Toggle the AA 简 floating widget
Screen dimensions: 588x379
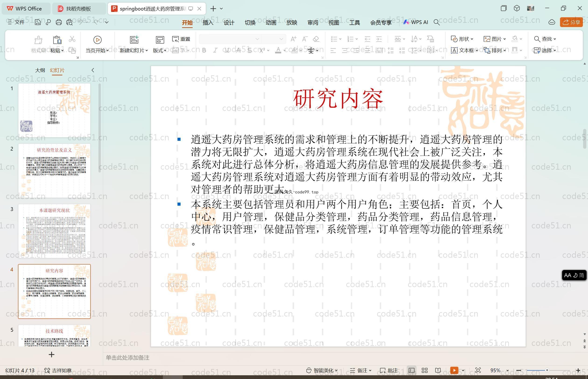(x=574, y=275)
